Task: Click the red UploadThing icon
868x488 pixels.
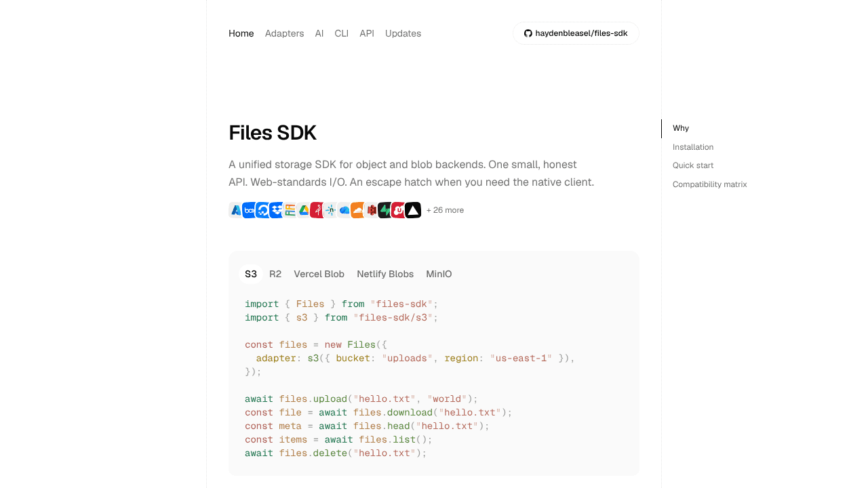Action: pyautogui.click(x=399, y=210)
